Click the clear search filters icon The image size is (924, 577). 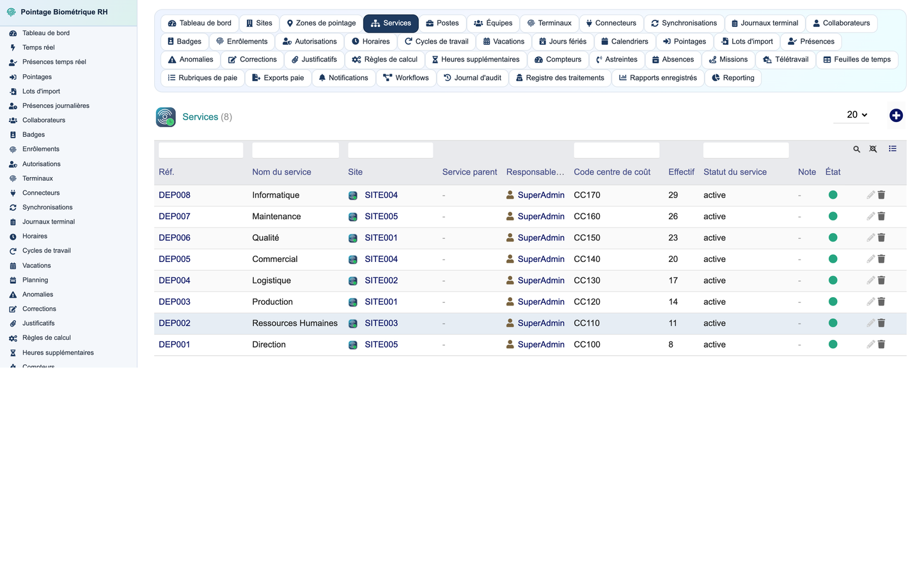pyautogui.click(x=873, y=149)
